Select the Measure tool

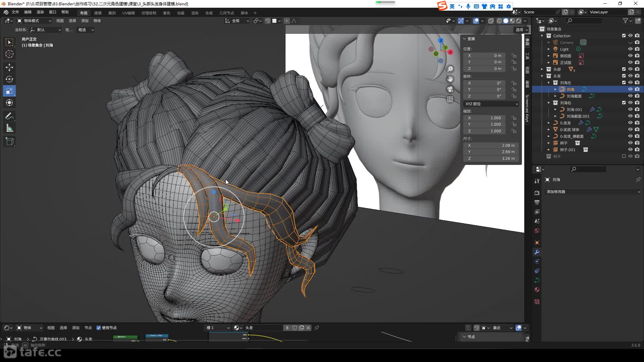(9, 128)
